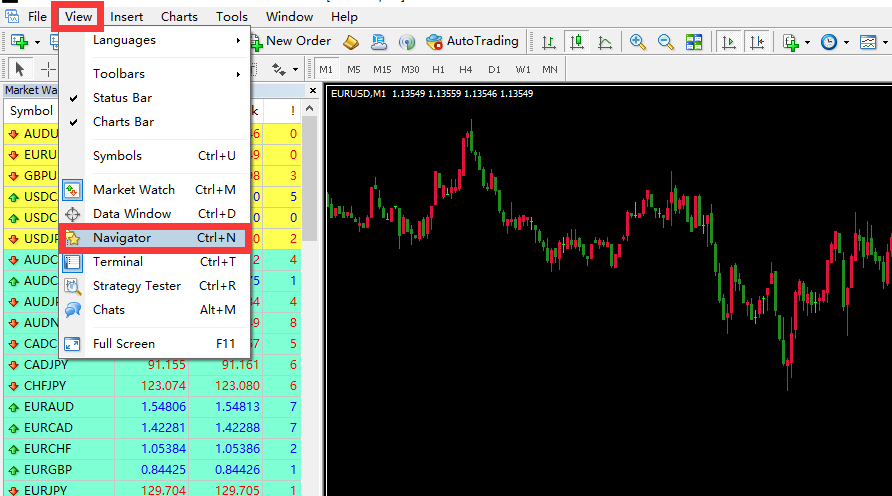Select the cursor arrow tool

(20, 69)
